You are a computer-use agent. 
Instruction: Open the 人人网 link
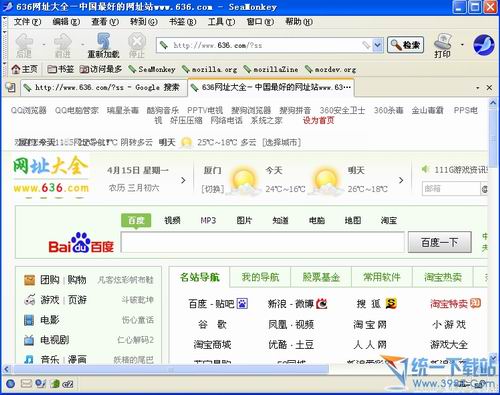(370, 344)
